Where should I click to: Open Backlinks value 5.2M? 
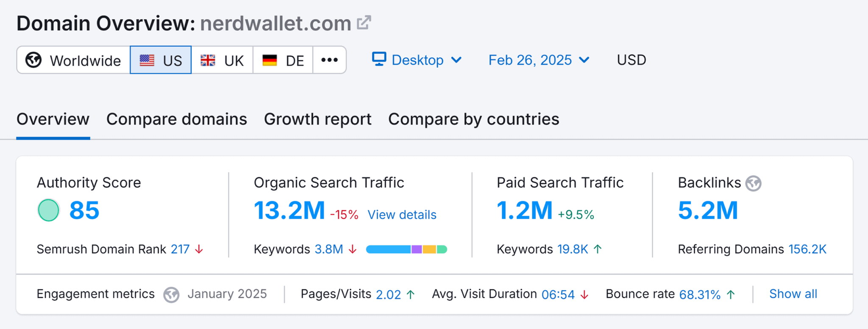point(708,210)
